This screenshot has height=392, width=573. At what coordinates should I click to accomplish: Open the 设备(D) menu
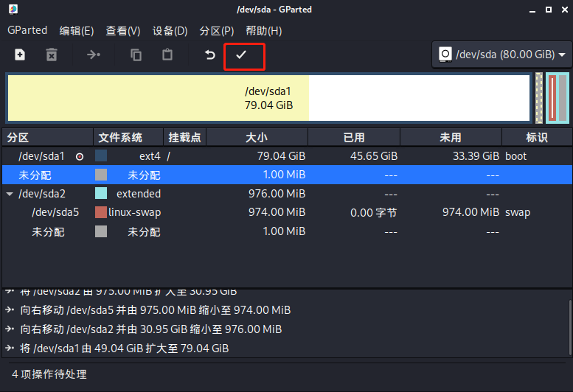pos(170,31)
